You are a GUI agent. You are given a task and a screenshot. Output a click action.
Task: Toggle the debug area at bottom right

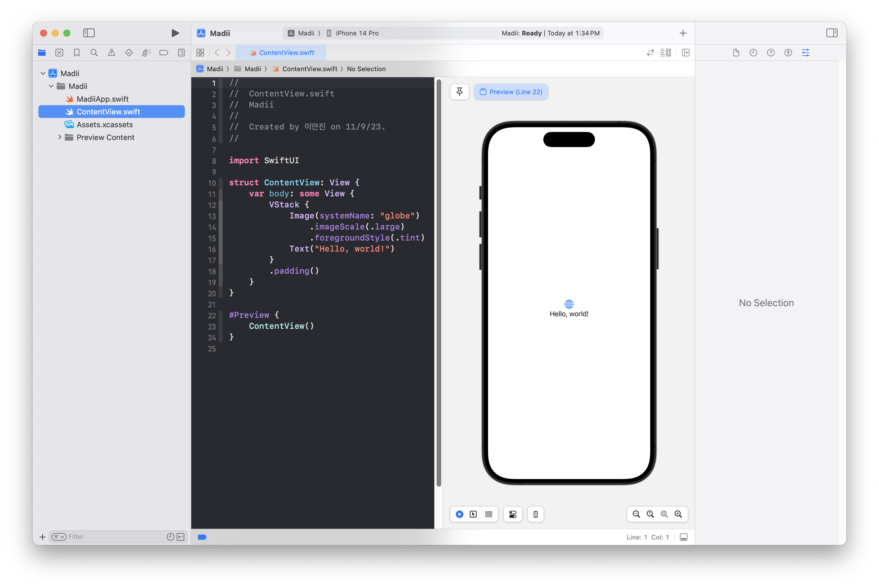click(x=684, y=537)
